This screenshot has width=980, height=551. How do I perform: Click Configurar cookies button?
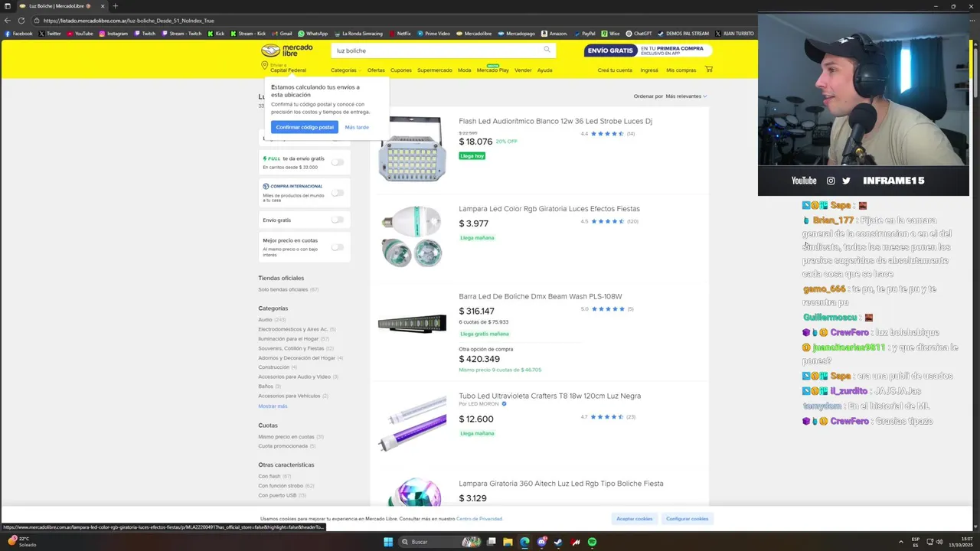(687, 519)
